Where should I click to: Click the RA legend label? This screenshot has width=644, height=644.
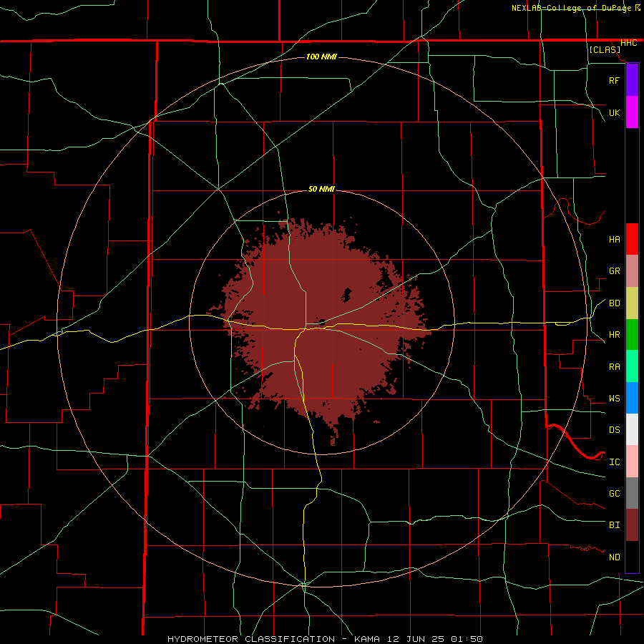[x=614, y=367]
